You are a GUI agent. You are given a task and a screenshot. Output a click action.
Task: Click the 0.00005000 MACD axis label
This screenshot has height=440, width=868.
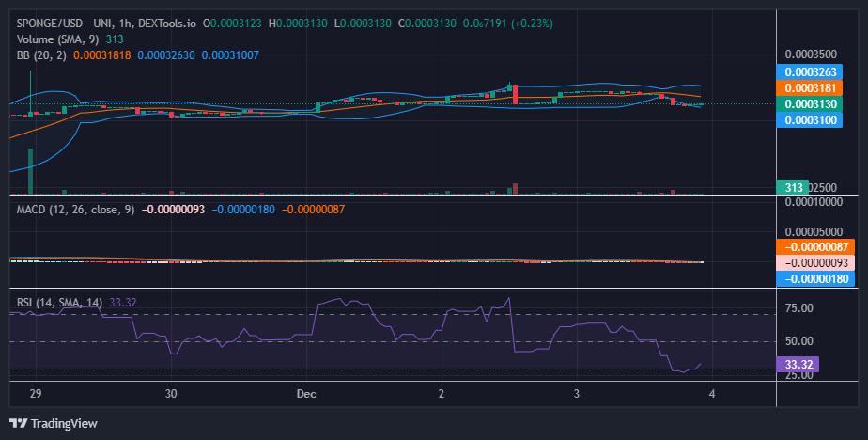pyautogui.click(x=814, y=231)
